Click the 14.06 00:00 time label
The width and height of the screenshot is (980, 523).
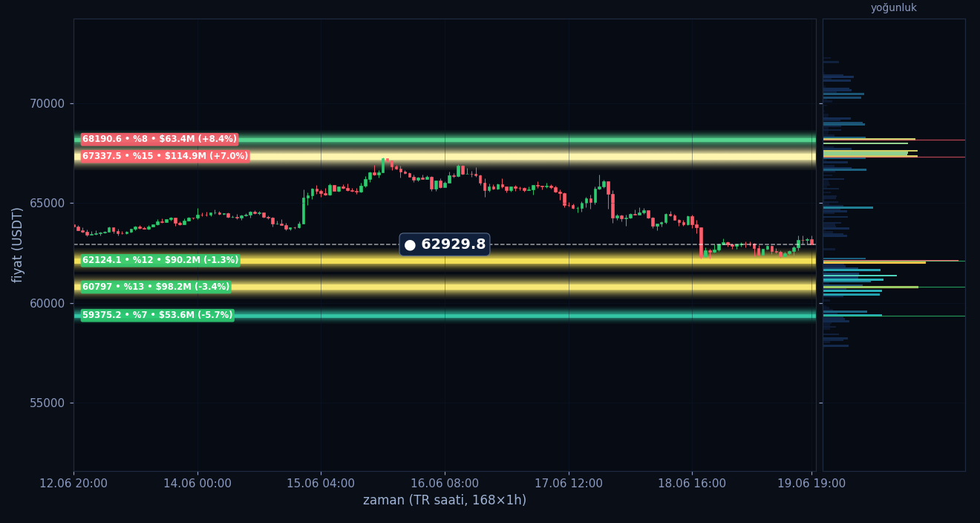tap(197, 483)
